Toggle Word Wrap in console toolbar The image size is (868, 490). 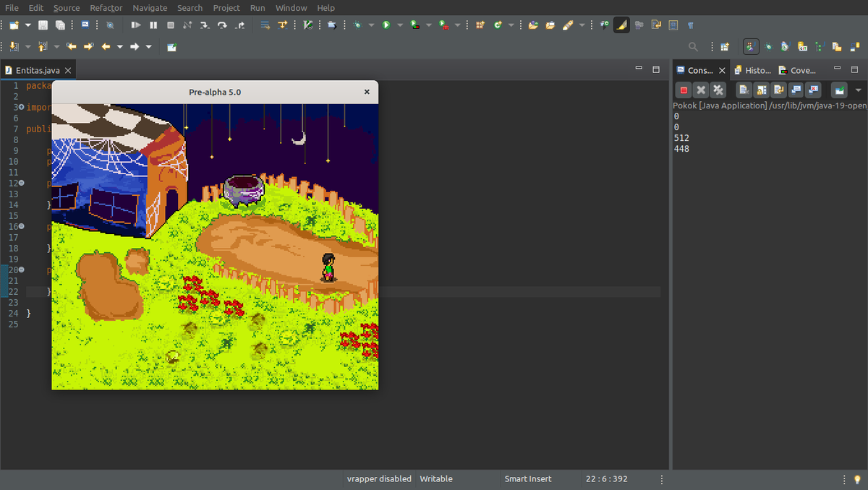coord(778,90)
